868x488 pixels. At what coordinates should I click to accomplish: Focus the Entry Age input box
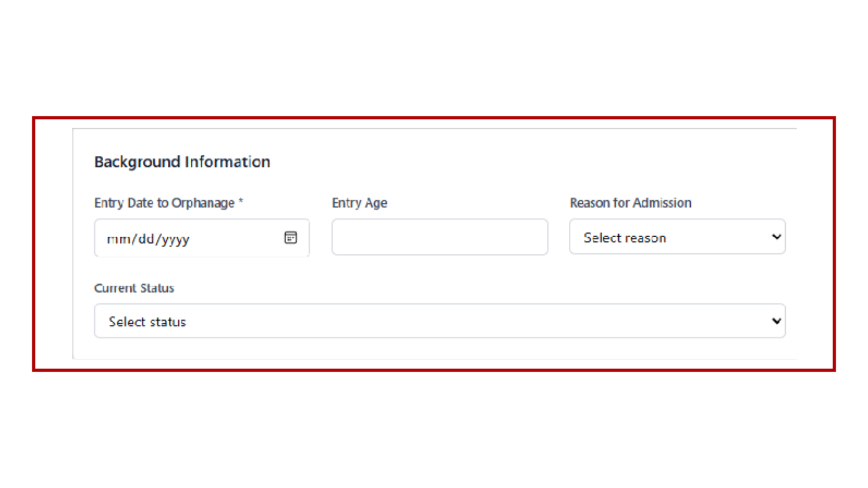tap(439, 237)
